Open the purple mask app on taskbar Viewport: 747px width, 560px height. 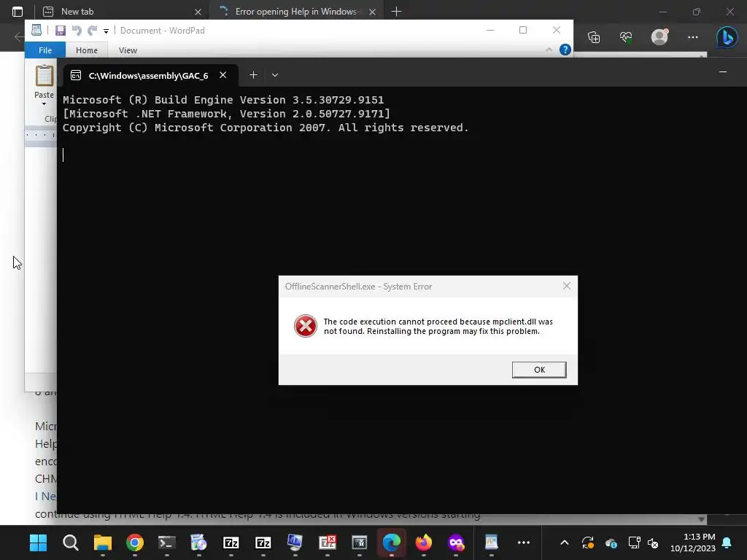click(x=456, y=542)
